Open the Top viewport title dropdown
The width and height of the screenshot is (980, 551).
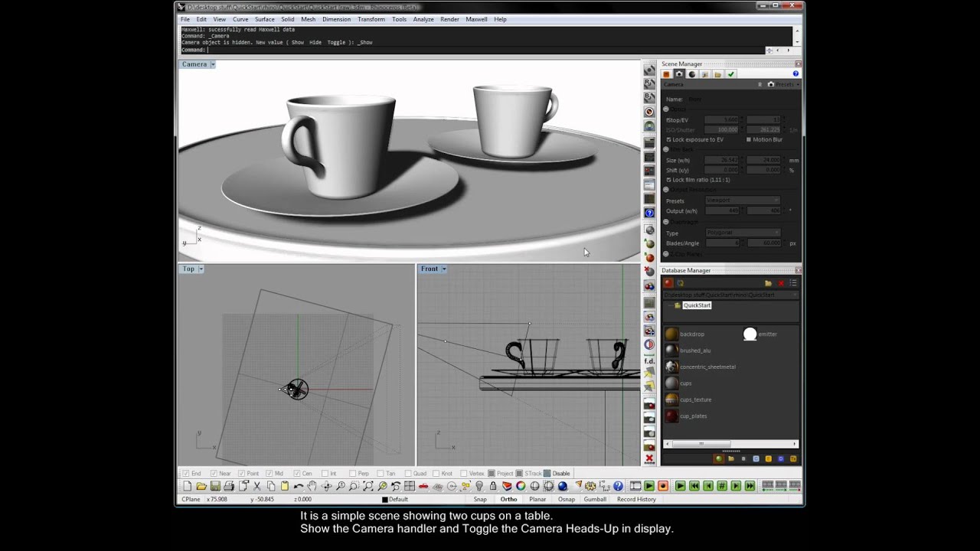point(201,269)
